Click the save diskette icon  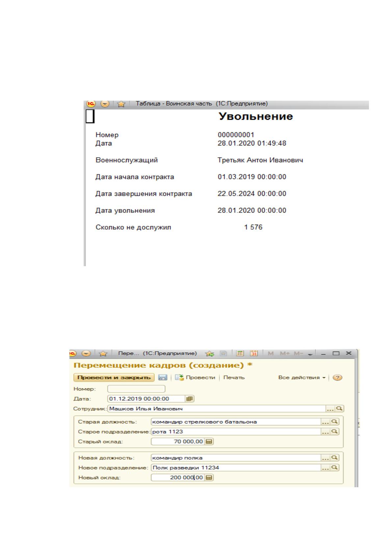click(163, 378)
